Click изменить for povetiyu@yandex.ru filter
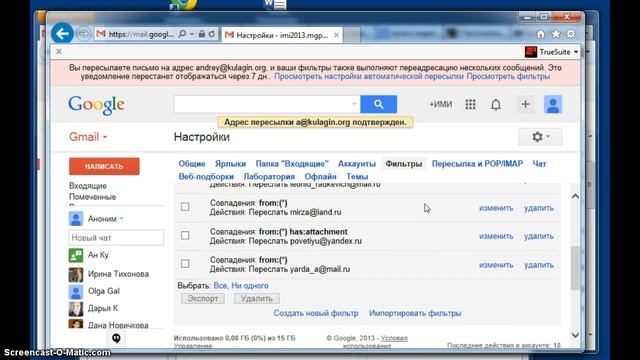The width and height of the screenshot is (640, 360). (496, 236)
